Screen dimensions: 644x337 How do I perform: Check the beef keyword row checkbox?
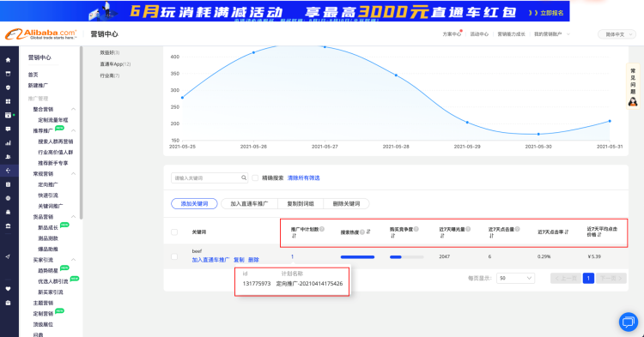click(174, 256)
